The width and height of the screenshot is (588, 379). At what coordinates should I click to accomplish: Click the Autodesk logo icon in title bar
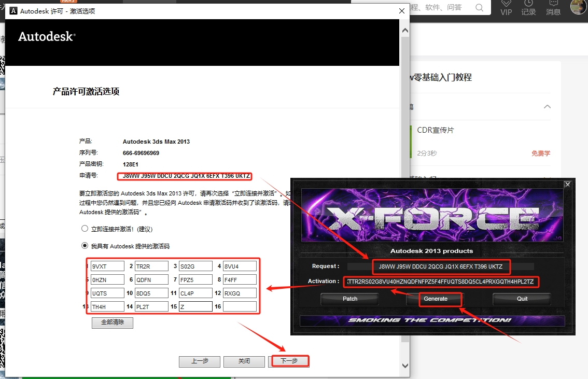coord(13,11)
